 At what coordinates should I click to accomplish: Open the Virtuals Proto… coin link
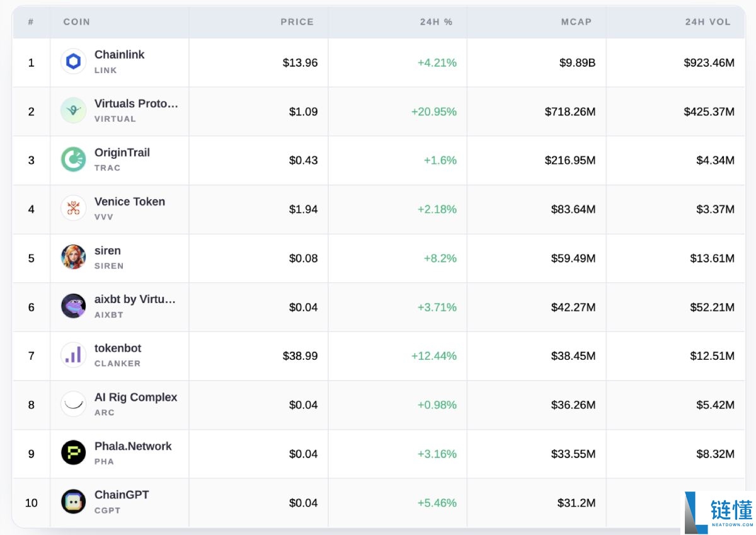pyautogui.click(x=137, y=104)
